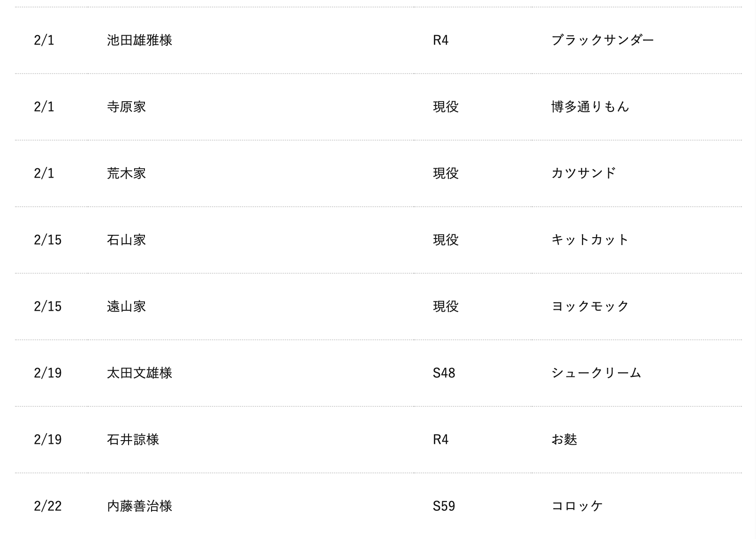Screen dimensions: 756x539
Task: Click the コロッケ item text
Action: pyautogui.click(x=576, y=506)
